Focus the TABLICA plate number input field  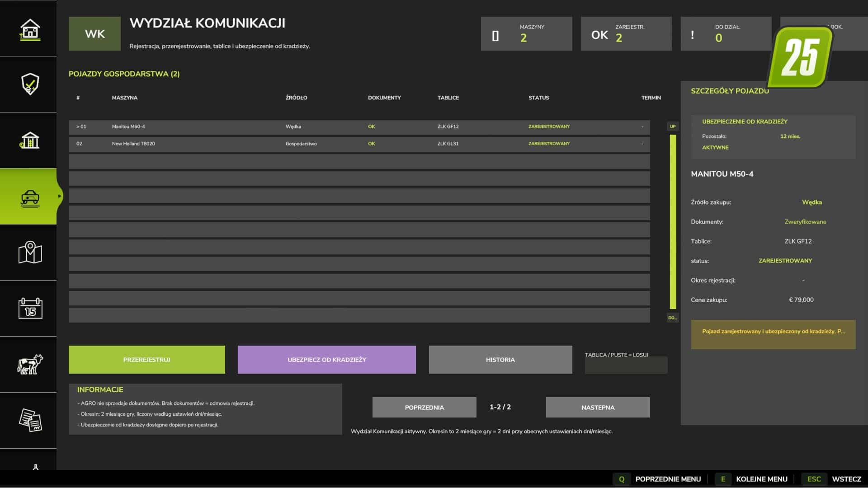(x=626, y=365)
